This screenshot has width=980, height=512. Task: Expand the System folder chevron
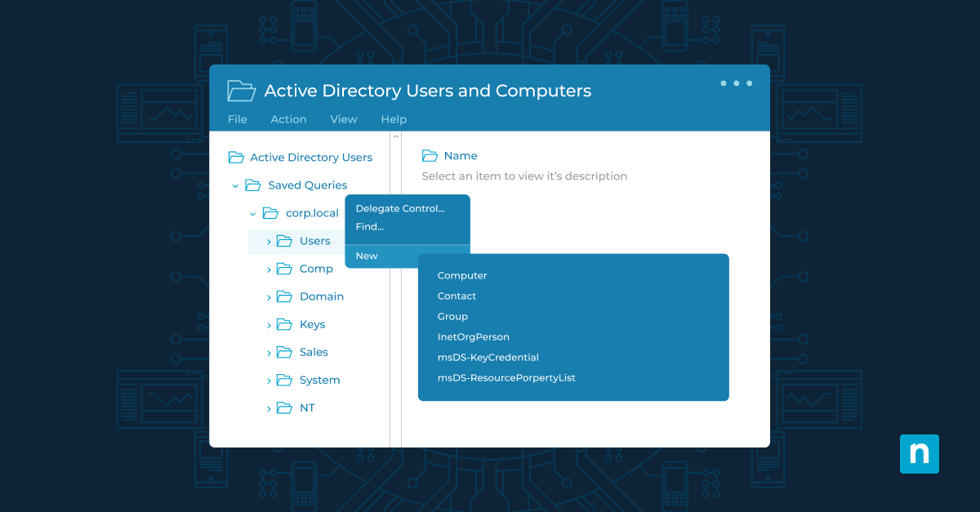[269, 381]
